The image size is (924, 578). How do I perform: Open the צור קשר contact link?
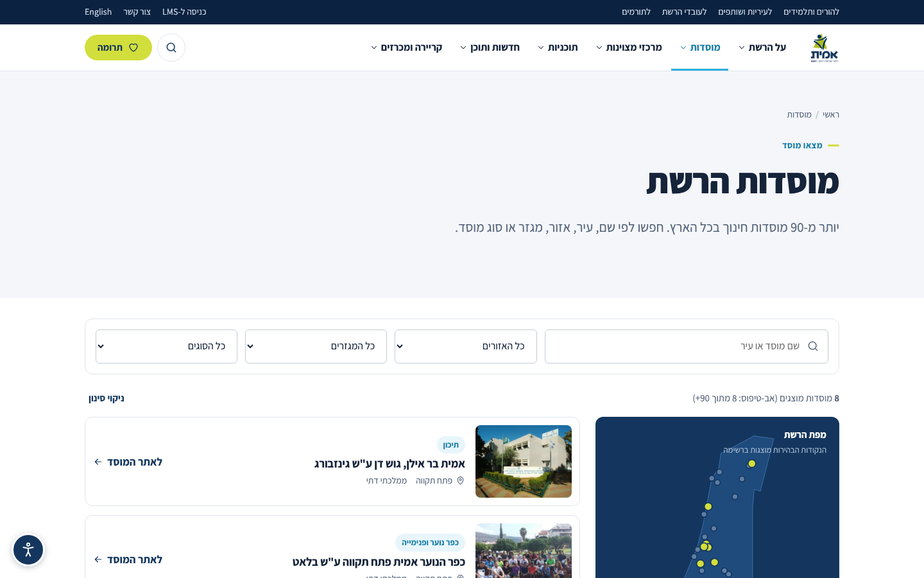[137, 12]
